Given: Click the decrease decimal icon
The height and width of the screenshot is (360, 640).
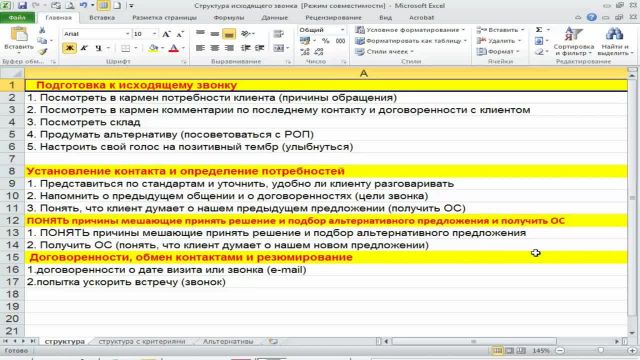Looking at the screenshot, I should [319, 52].
